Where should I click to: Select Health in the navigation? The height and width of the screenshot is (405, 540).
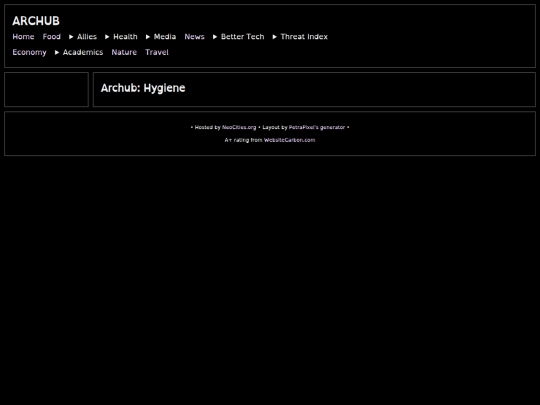[x=125, y=37]
